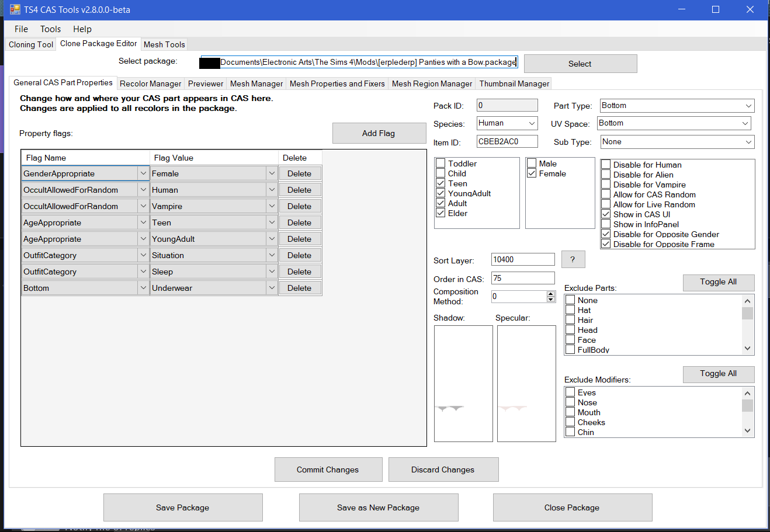The height and width of the screenshot is (532, 770).
Task: Switch to the Mesh Tools tab
Action: pos(164,44)
